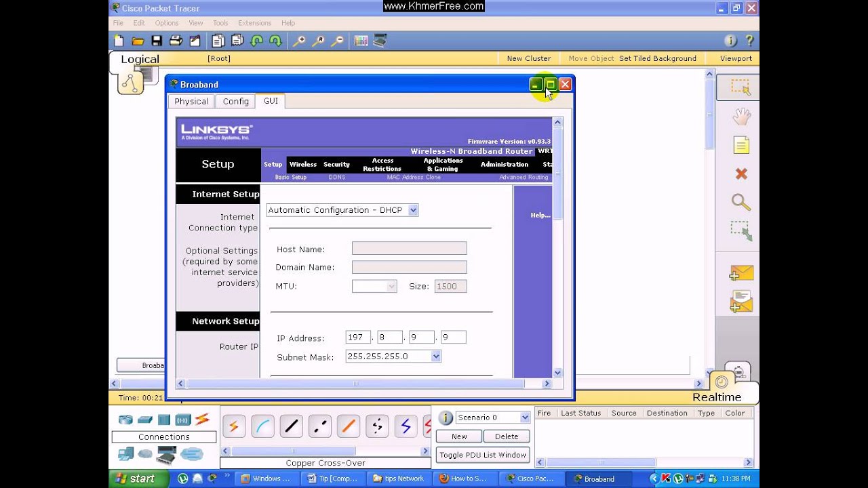This screenshot has width=868, height=488.
Task: Open the MAC Address Clone sub-tab
Action: click(x=414, y=178)
